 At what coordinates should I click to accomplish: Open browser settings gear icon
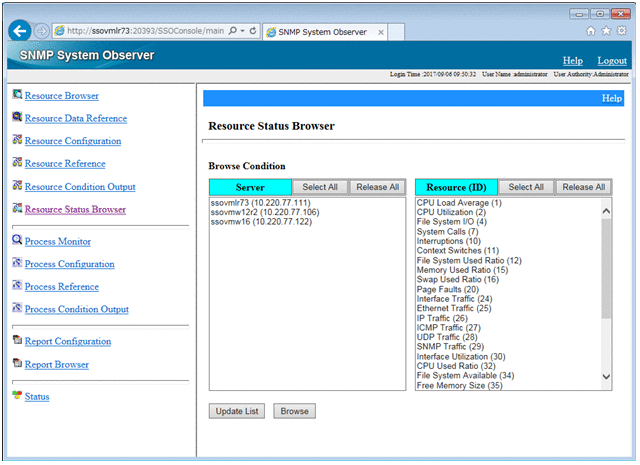pos(622,31)
